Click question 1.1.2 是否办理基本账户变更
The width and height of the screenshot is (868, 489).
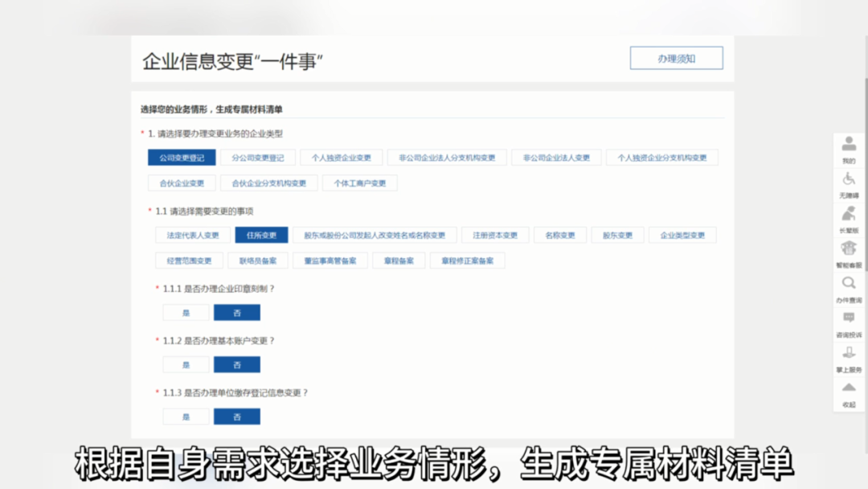click(x=219, y=340)
